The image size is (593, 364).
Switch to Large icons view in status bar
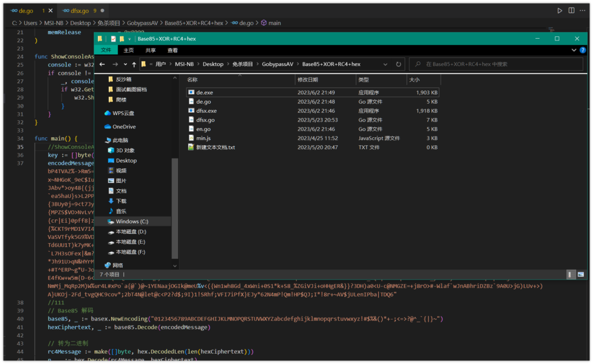(x=580, y=275)
